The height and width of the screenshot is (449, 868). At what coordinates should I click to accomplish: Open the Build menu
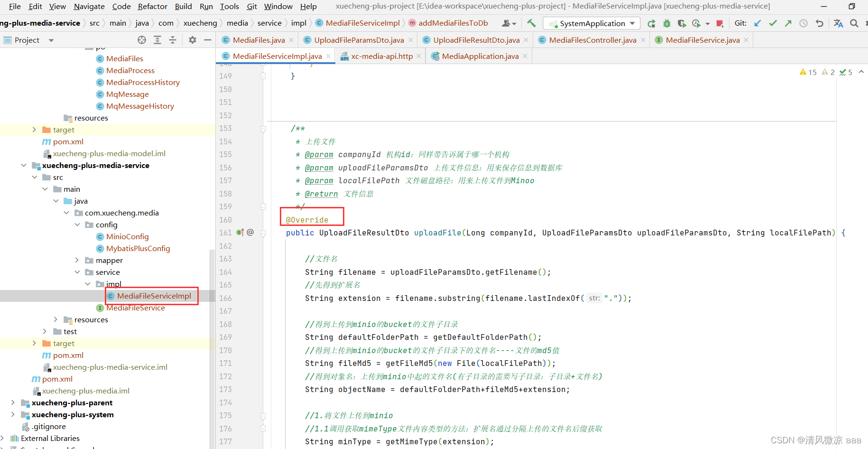point(183,6)
